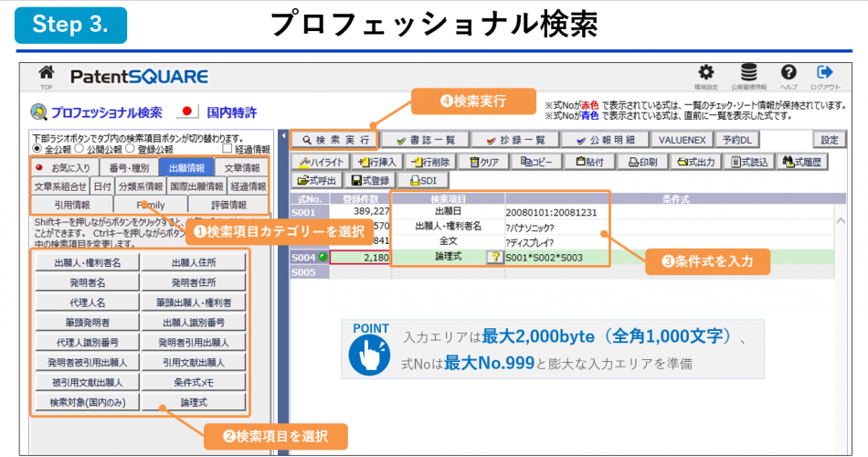Click the logout icon

[x=825, y=73]
